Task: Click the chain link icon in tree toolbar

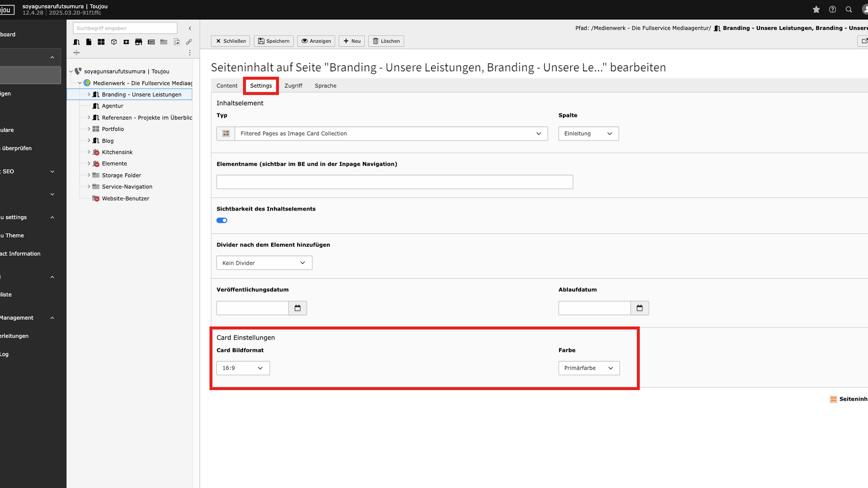Action: point(189,42)
